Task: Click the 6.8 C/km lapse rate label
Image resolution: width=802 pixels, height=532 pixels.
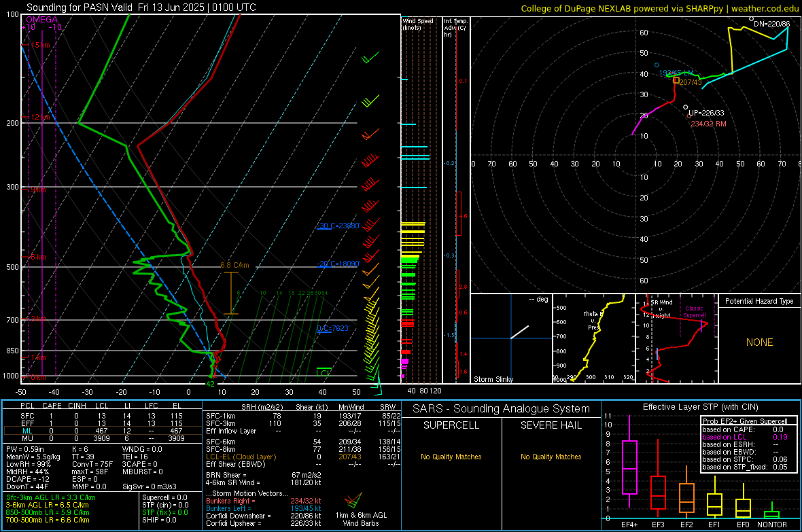Action: (234, 265)
